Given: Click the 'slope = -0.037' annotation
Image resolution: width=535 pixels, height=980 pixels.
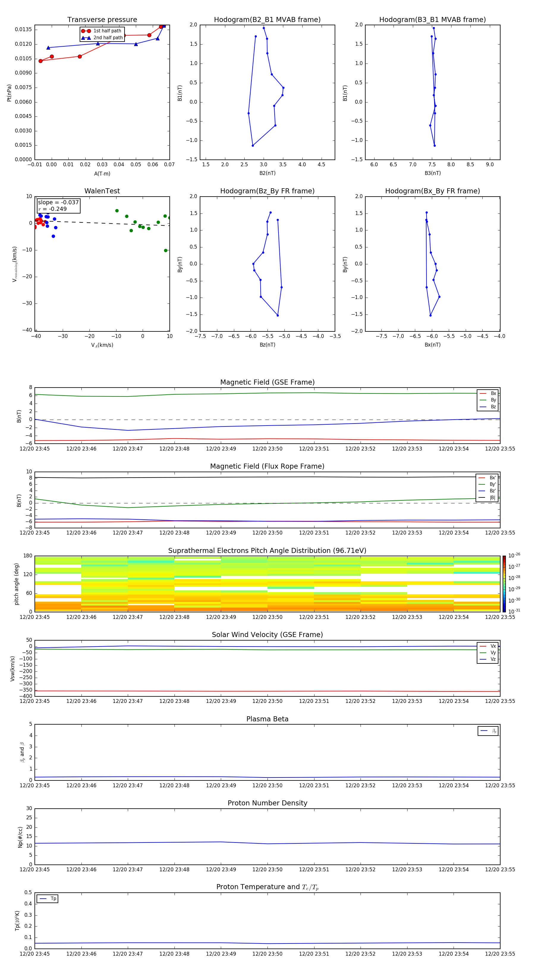Looking at the screenshot, I should click(58, 203).
